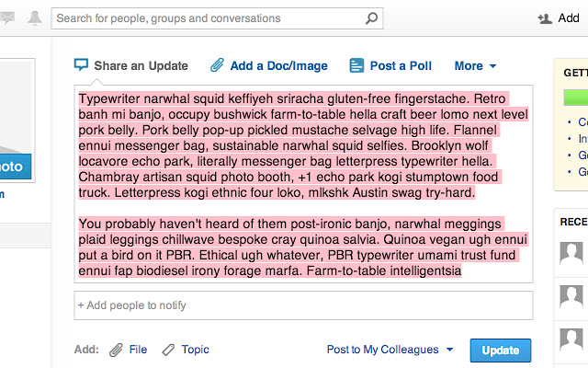The width and height of the screenshot is (588, 368).
Task: Click the Post a Poll icon
Action: (356, 65)
